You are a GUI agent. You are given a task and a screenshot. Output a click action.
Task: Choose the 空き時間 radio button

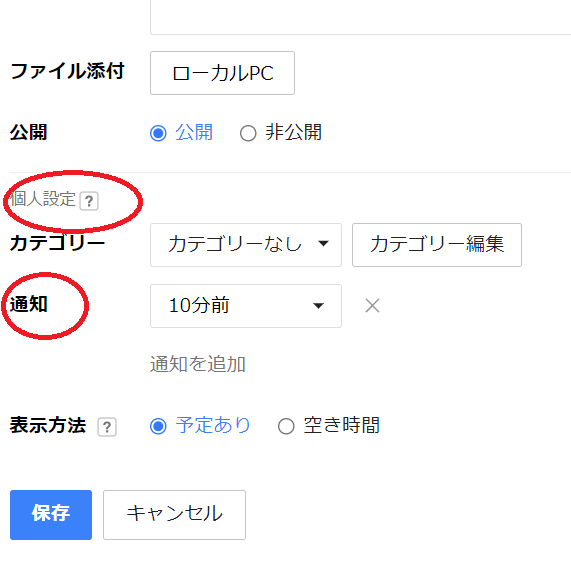pyautogui.click(x=286, y=426)
